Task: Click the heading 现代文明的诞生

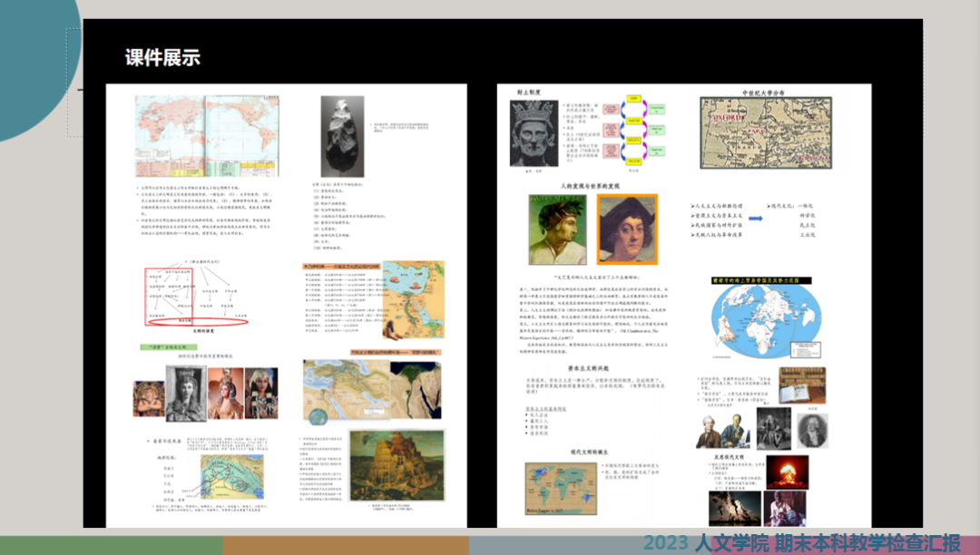Action: tap(589, 452)
